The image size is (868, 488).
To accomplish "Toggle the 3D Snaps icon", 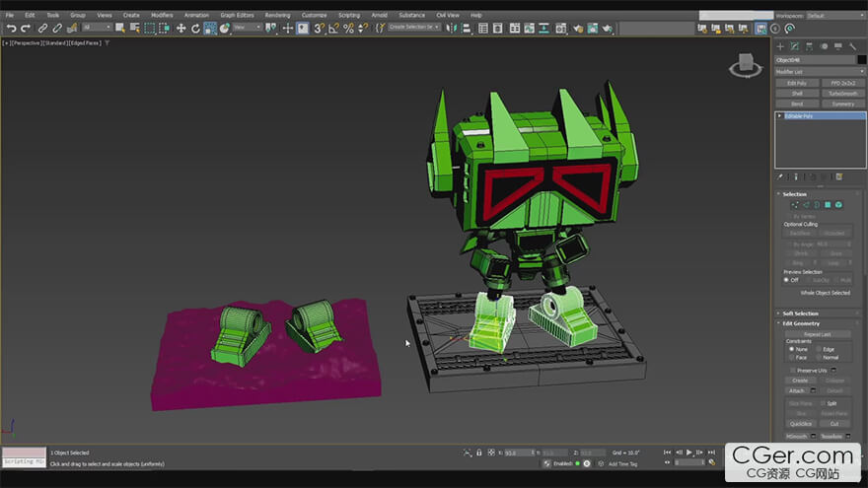I will pyautogui.click(x=319, y=28).
